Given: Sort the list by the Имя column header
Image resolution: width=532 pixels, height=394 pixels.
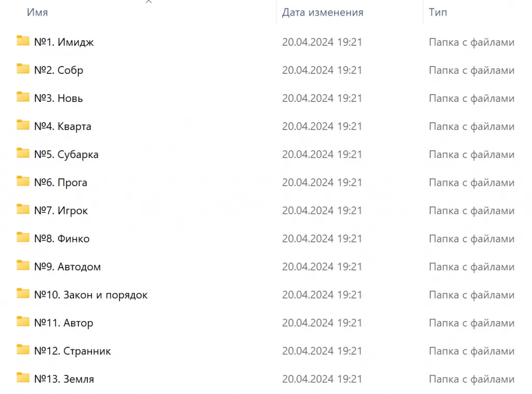Looking at the screenshot, I should pos(37,12).
